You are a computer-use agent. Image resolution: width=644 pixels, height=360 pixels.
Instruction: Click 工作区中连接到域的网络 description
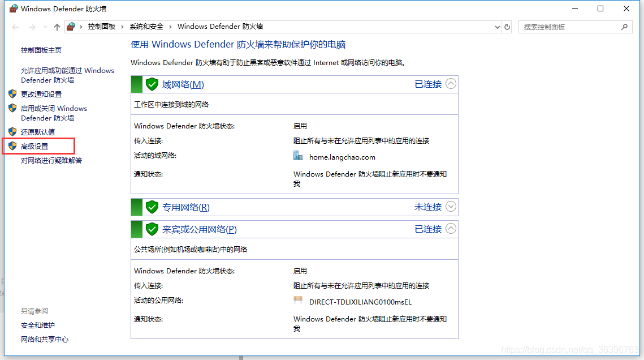click(x=171, y=104)
